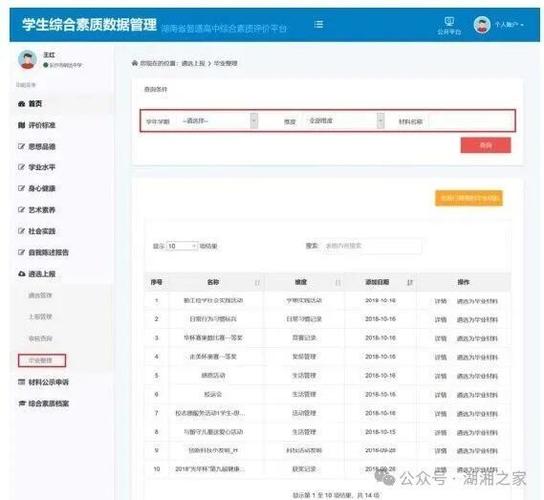Click the 材料公示申诉 list icon
Image resolution: width=544 pixels, height=500 pixels.
coord(22,382)
